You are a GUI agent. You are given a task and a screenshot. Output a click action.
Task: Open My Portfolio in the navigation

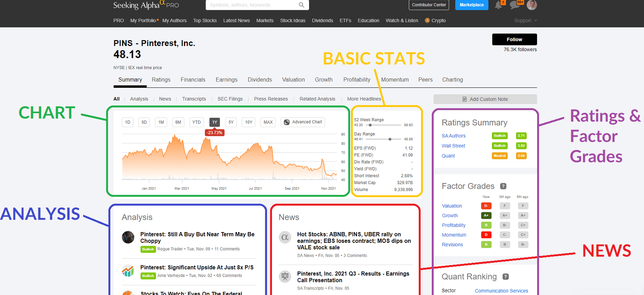[143, 20]
